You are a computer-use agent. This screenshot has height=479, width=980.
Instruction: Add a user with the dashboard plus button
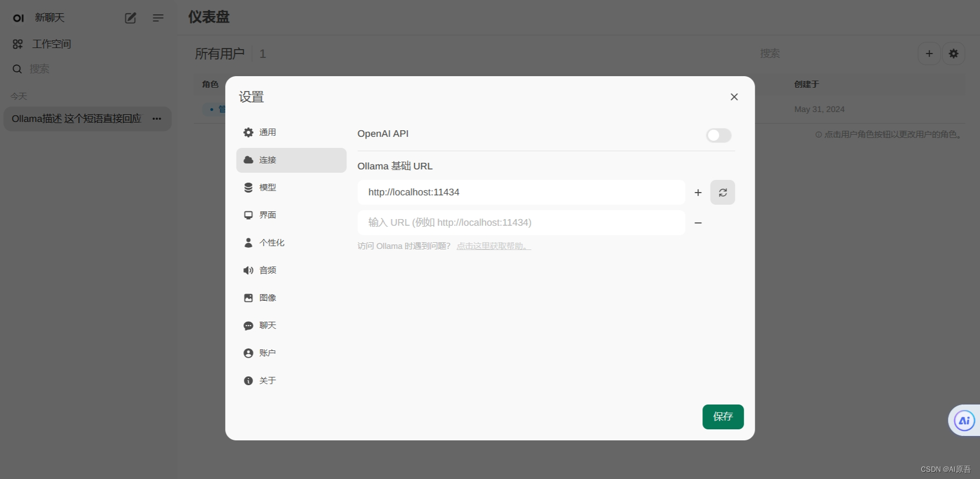click(x=929, y=54)
